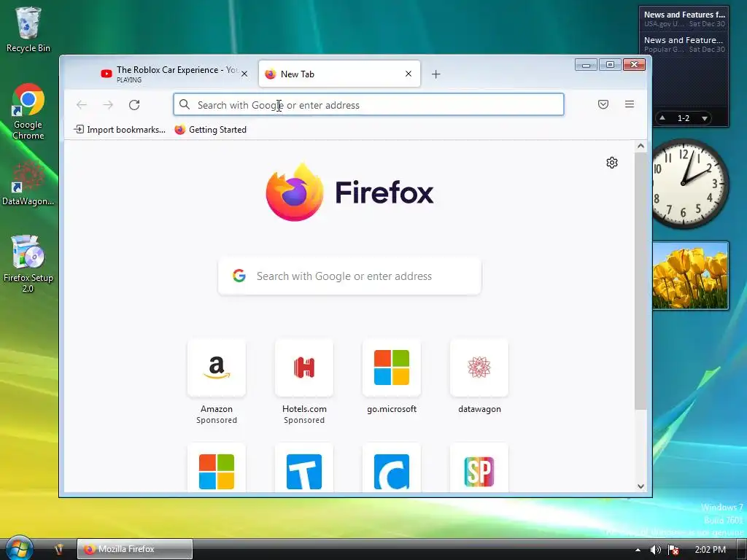The height and width of the screenshot is (560, 747).
Task: Open the second News and Feature headline
Action: (x=684, y=44)
